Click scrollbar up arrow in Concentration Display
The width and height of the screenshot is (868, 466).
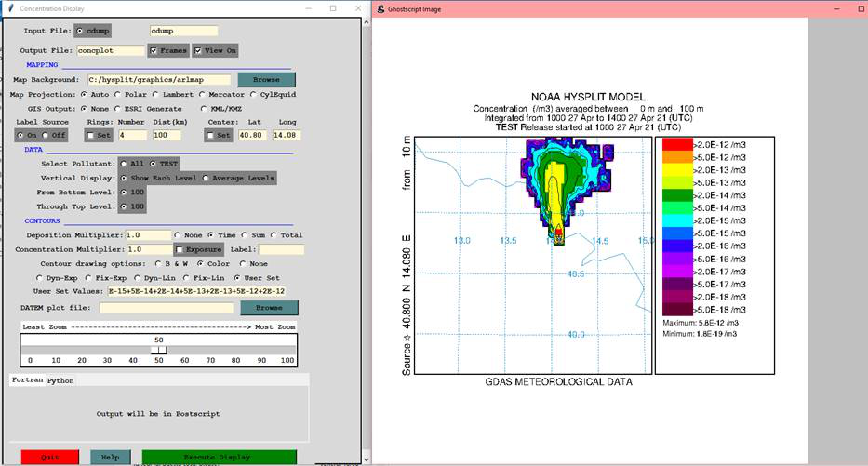point(366,22)
